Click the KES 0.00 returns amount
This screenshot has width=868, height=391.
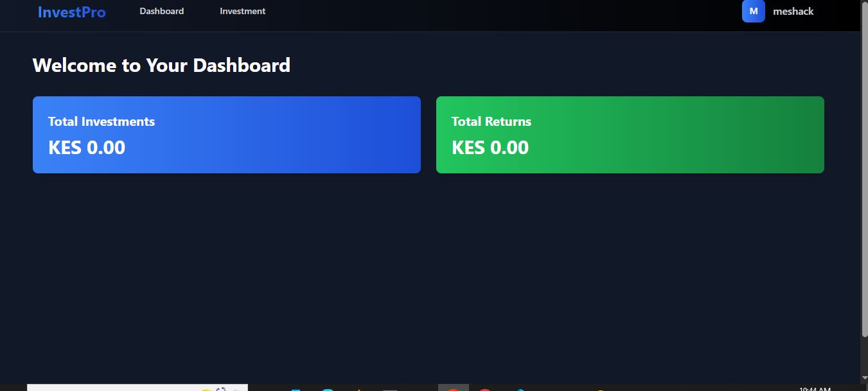(x=490, y=148)
